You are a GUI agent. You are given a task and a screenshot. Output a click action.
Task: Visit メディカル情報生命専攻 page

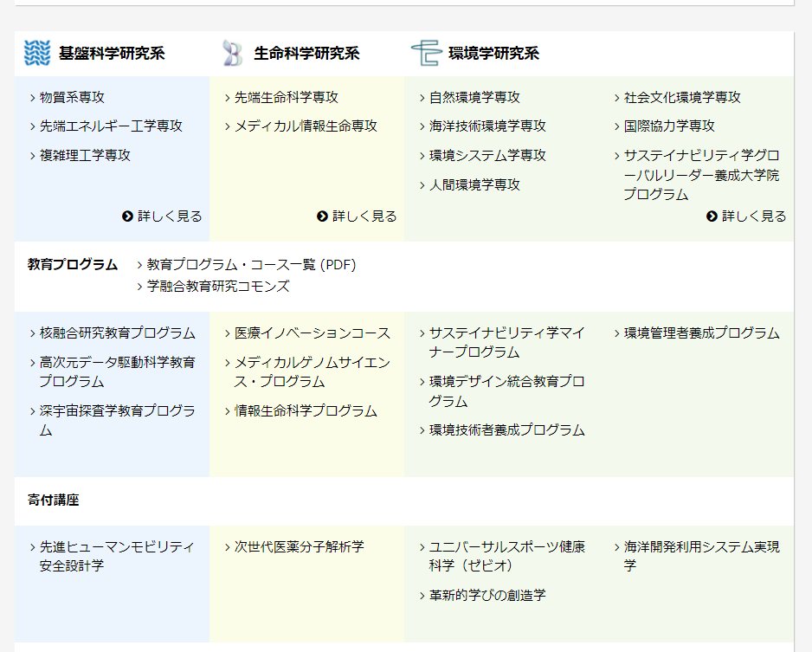tap(306, 126)
